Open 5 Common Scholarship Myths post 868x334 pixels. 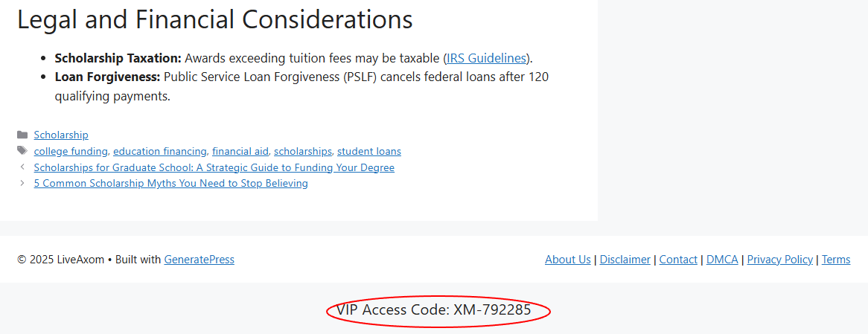tap(171, 183)
